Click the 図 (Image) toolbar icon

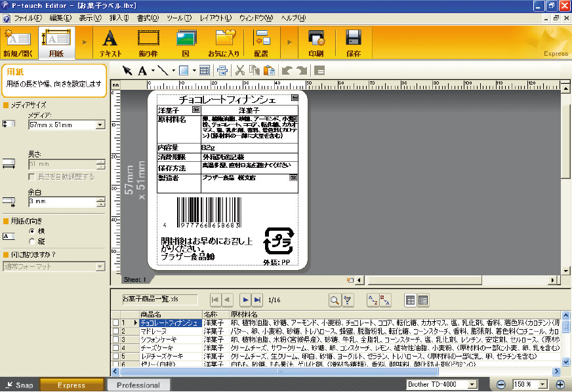186,43
